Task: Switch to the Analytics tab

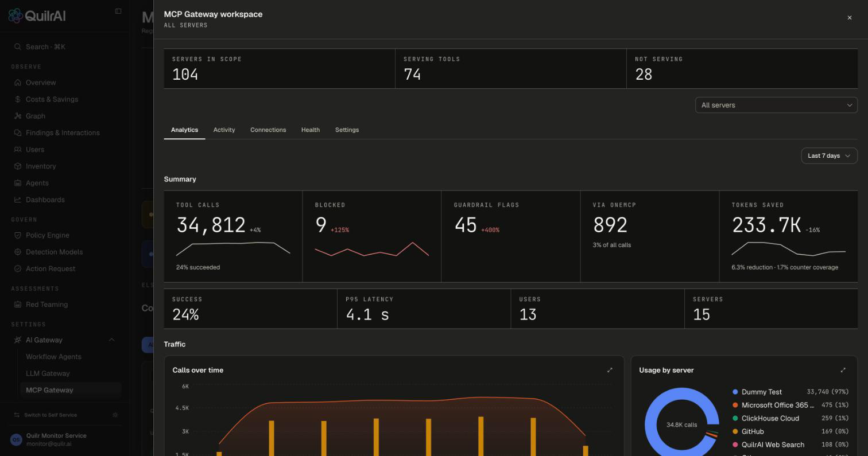Action: click(x=184, y=130)
